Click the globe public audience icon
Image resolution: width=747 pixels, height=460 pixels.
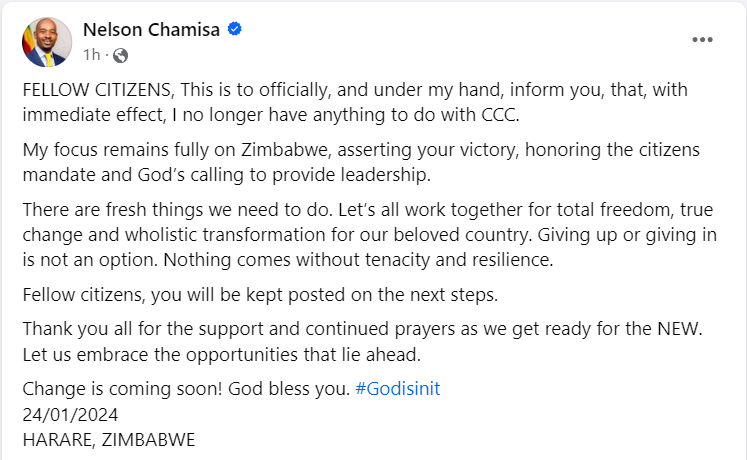pos(121,56)
